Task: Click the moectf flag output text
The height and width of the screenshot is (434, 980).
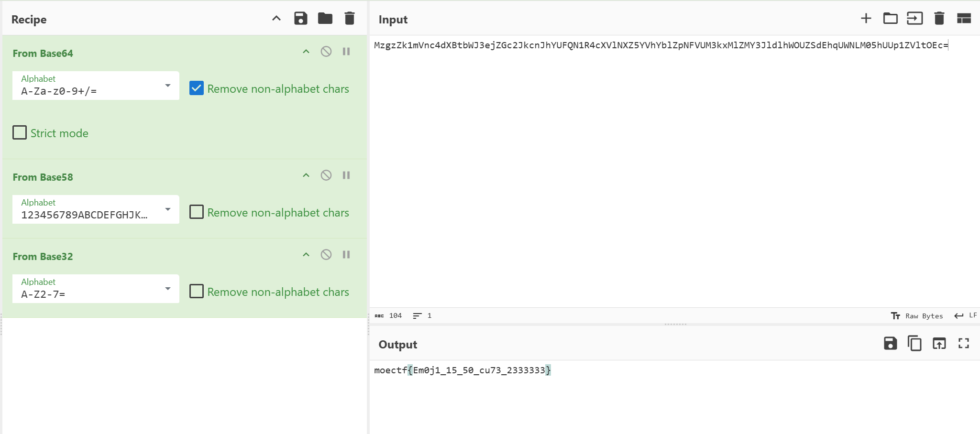Action: 462,370
